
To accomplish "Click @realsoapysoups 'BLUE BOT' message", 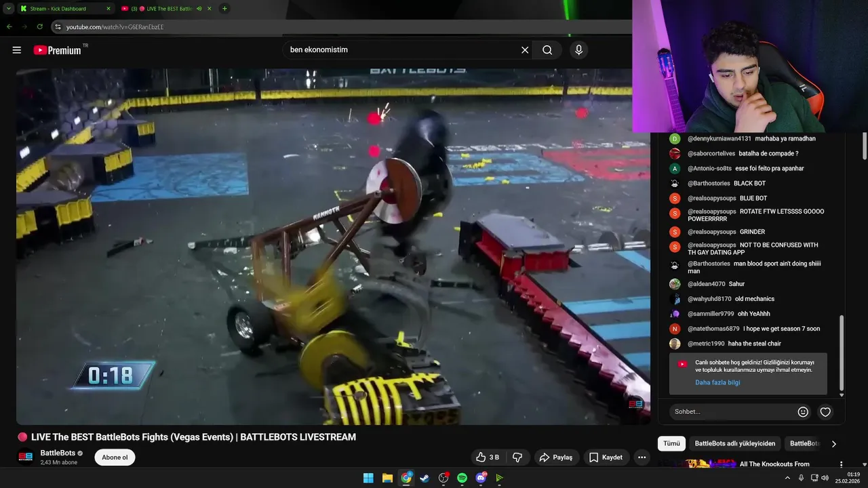I will click(753, 199).
